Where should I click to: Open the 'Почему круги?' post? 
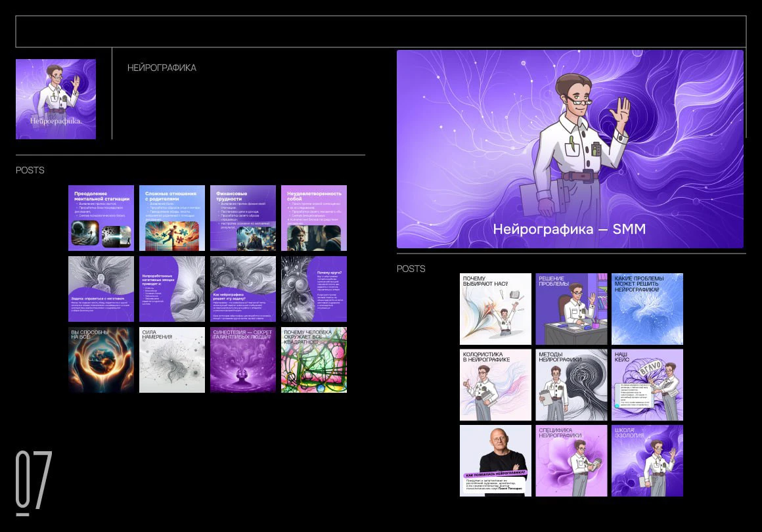(x=314, y=289)
